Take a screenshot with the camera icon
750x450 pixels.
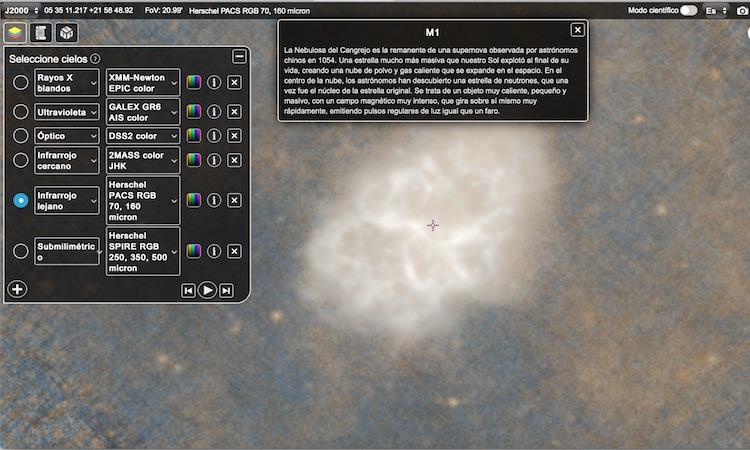click(742, 11)
